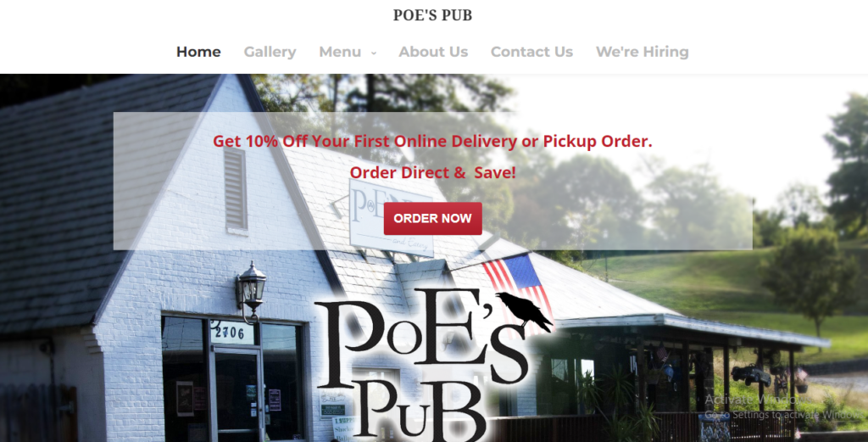Click the Get 10% Off headline
Screen dimensions: 868x442
[x=432, y=141]
